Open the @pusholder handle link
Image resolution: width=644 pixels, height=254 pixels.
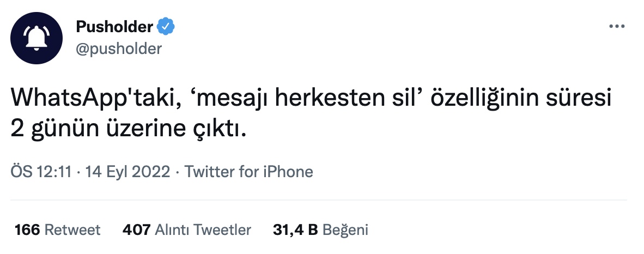tap(119, 49)
